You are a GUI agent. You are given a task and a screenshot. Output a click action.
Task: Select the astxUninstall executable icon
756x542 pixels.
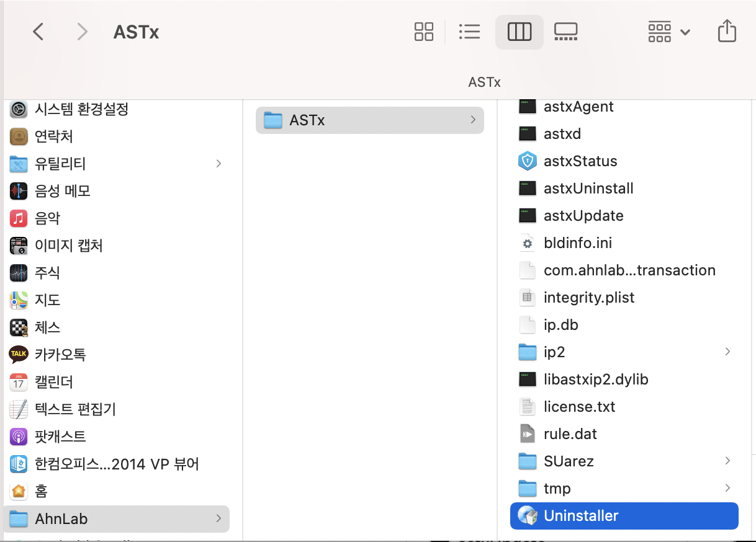tap(527, 188)
